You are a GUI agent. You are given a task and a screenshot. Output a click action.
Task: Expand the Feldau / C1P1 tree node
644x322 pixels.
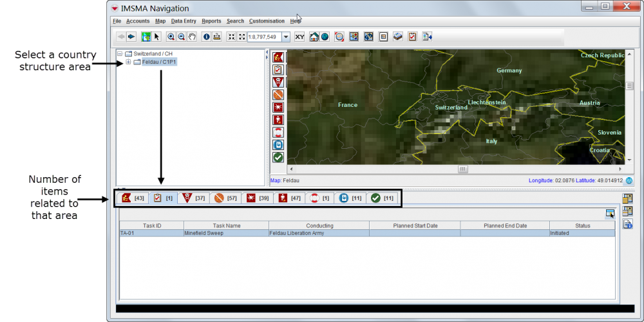click(x=128, y=62)
